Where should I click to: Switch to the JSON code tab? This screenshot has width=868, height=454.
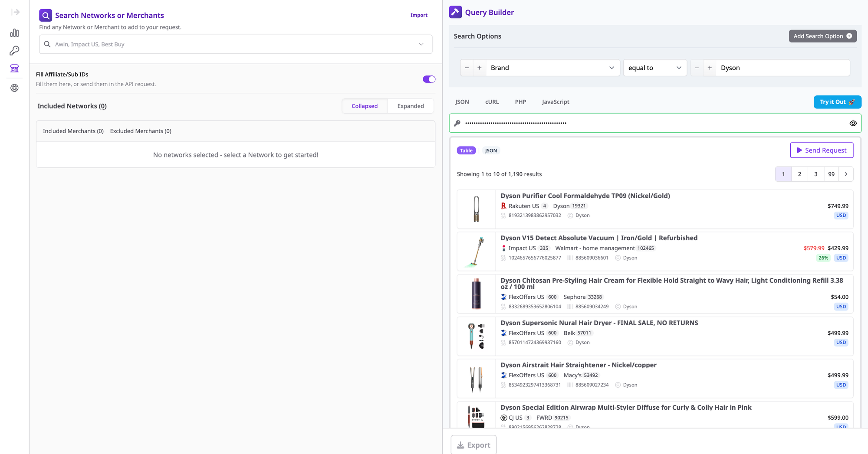(462, 102)
